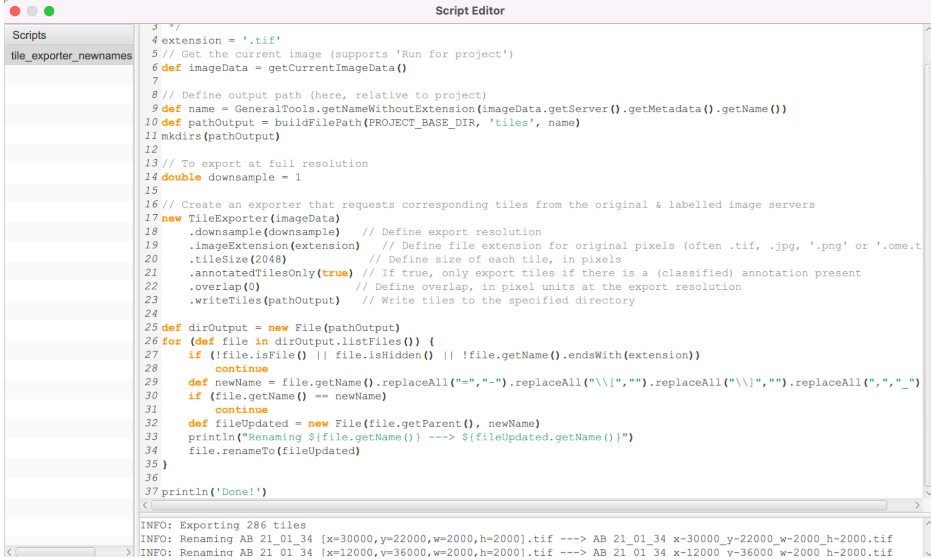The width and height of the screenshot is (931, 560).
Task: Place cursor on the println('Done!') line
Action: pos(214,492)
